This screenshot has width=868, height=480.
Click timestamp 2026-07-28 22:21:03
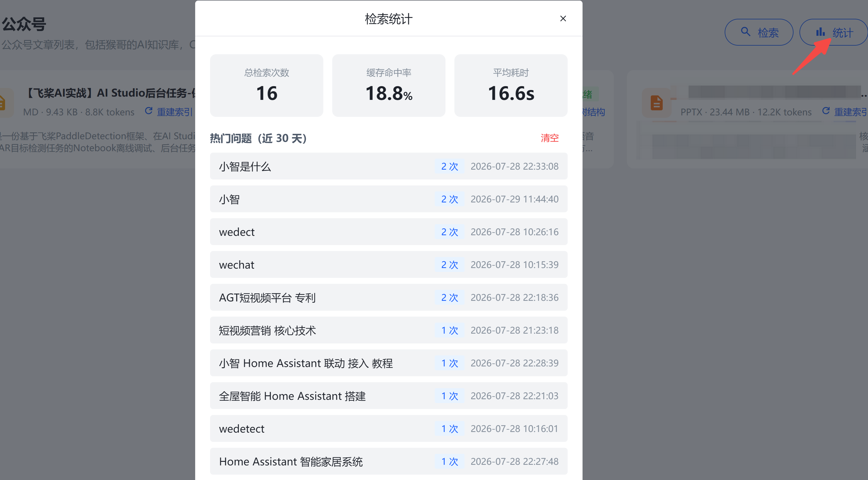tap(515, 396)
